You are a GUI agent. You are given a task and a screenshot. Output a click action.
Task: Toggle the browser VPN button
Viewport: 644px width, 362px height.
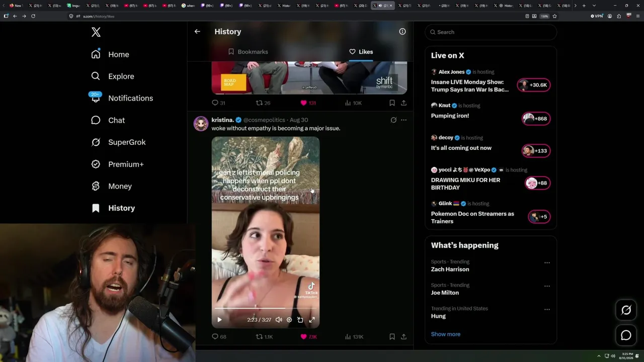pos(597,16)
